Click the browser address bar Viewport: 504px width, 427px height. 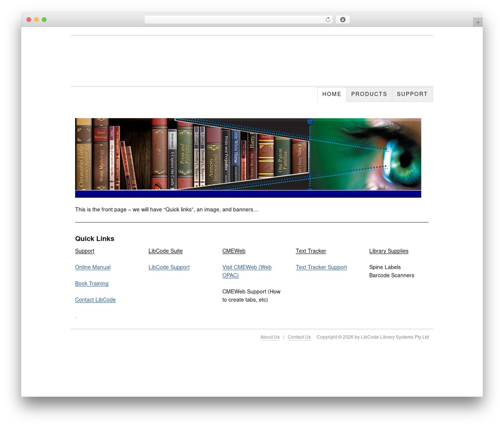(238, 20)
